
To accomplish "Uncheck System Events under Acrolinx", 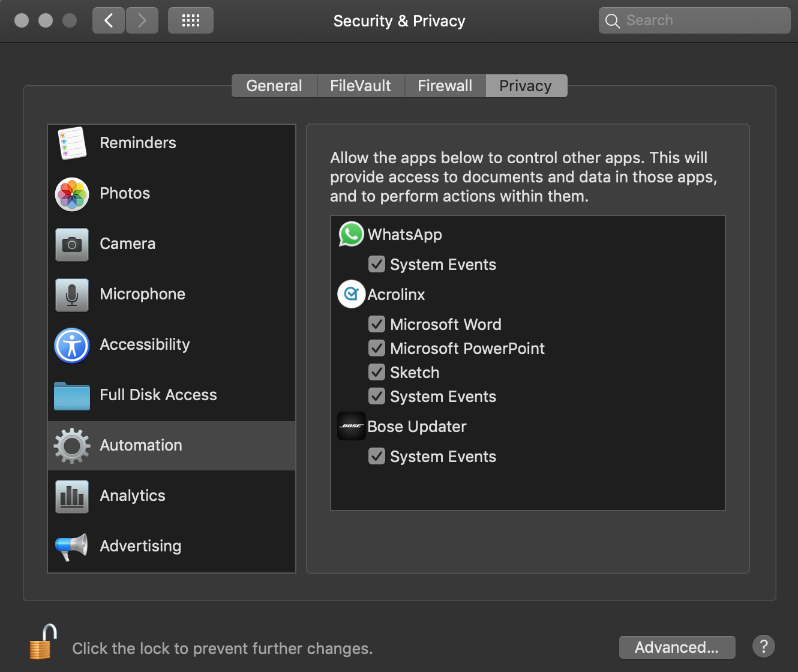I will 377,396.
